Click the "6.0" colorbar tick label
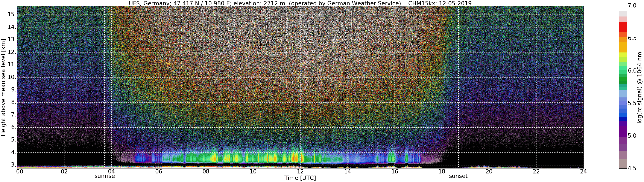The height and width of the screenshot is (182, 644). tap(632, 71)
